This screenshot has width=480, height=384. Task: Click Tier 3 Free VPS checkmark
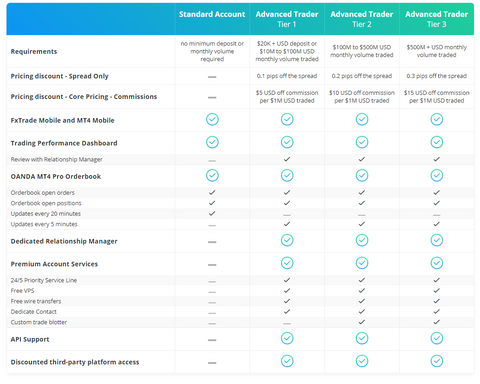click(x=436, y=291)
